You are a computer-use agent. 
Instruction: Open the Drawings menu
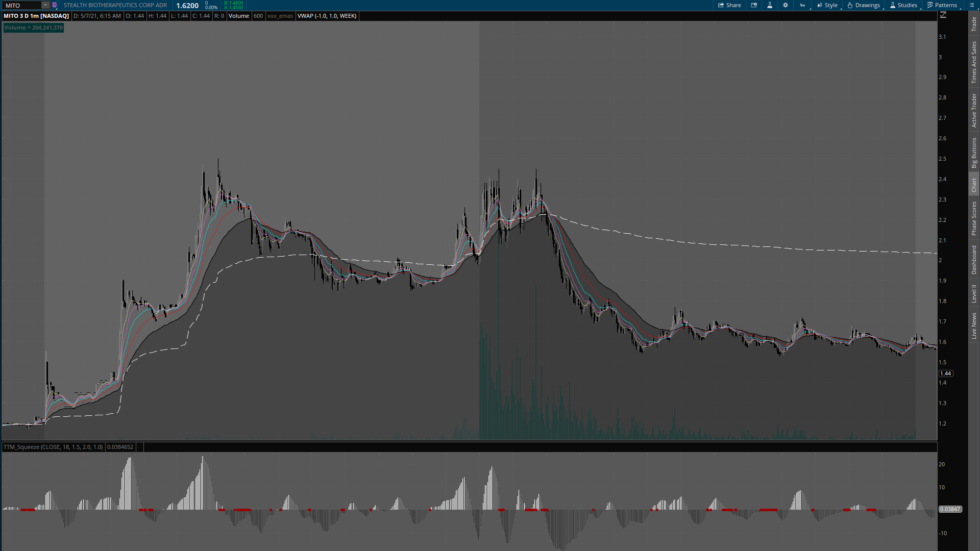tap(864, 5)
